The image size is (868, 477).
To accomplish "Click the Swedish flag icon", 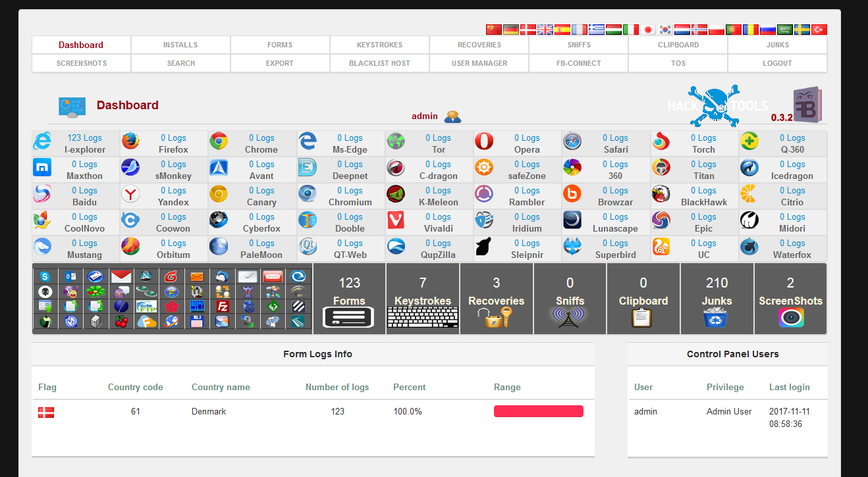I will [x=802, y=30].
